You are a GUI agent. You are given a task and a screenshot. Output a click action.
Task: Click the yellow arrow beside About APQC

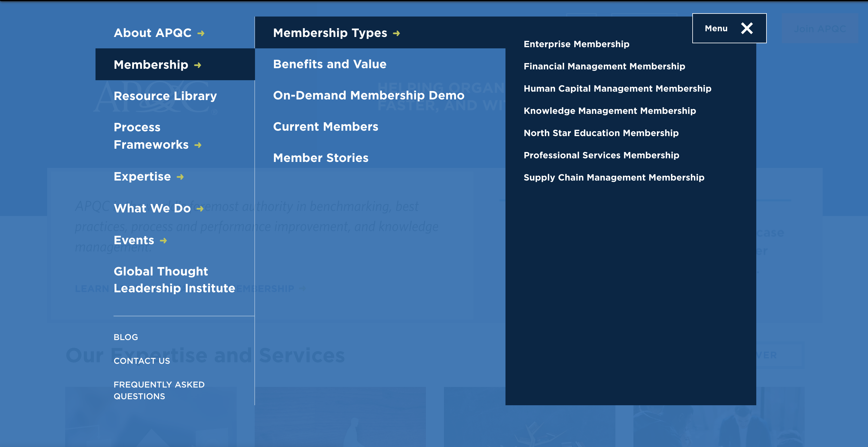click(201, 33)
